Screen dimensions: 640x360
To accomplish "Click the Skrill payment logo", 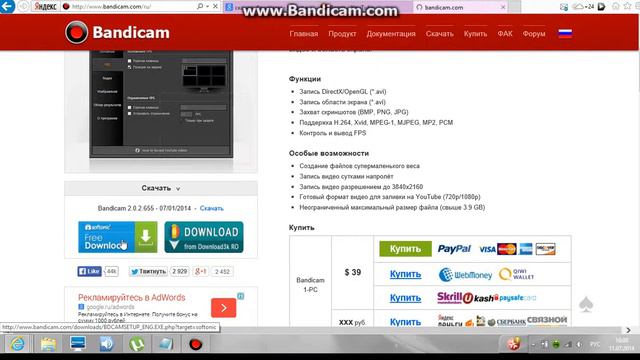I will point(449,298).
